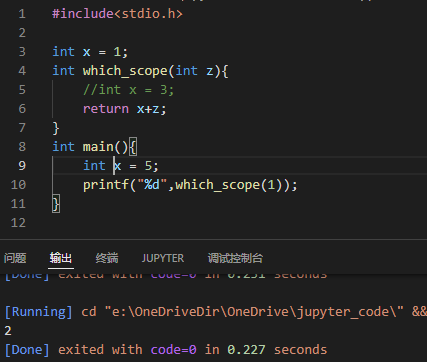Switch to the 调试控制台 debug console tab

pyautogui.click(x=235, y=258)
